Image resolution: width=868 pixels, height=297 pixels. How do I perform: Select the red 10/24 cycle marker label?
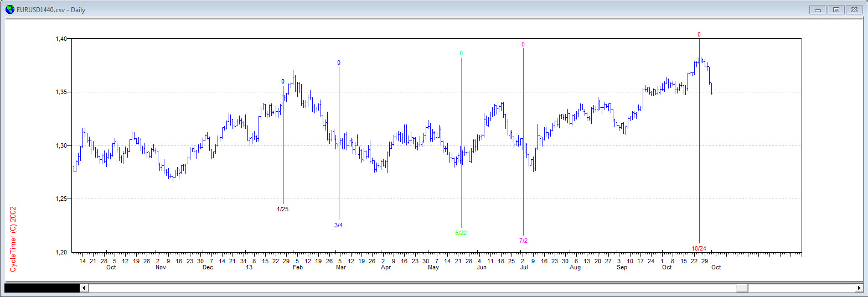699,248
